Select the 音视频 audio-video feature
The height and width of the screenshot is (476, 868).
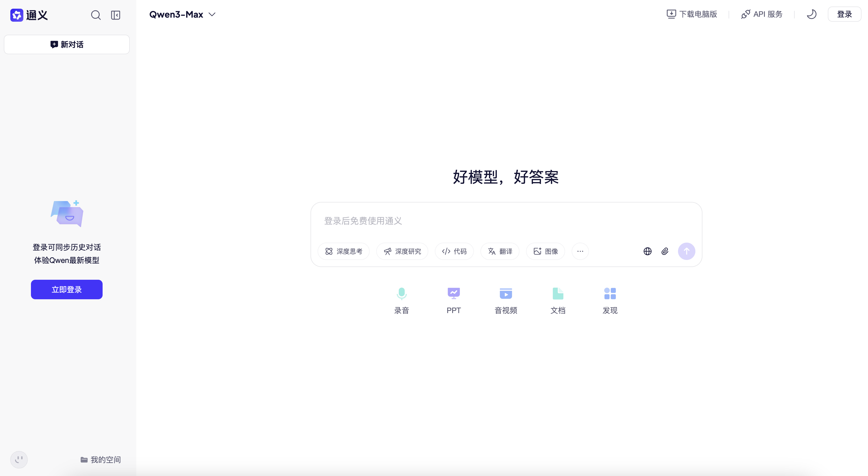505,300
